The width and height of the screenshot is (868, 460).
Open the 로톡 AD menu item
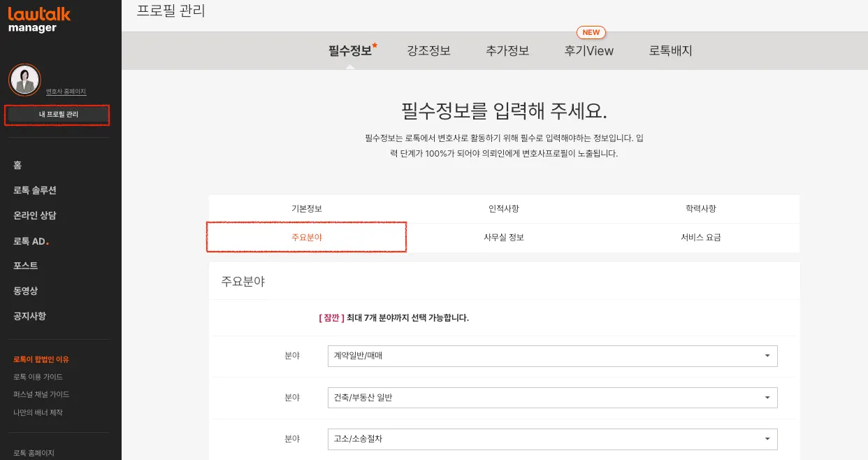[30, 241]
